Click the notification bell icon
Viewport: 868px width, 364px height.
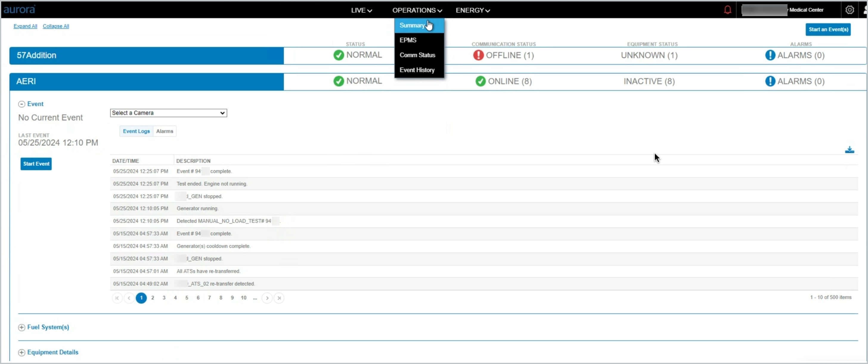click(x=728, y=10)
